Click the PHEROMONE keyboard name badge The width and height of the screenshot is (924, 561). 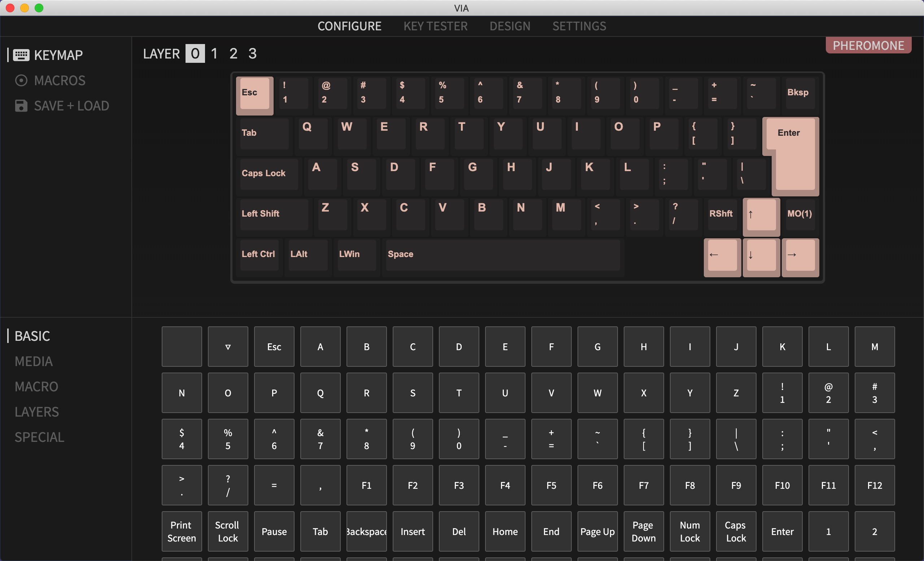click(868, 45)
